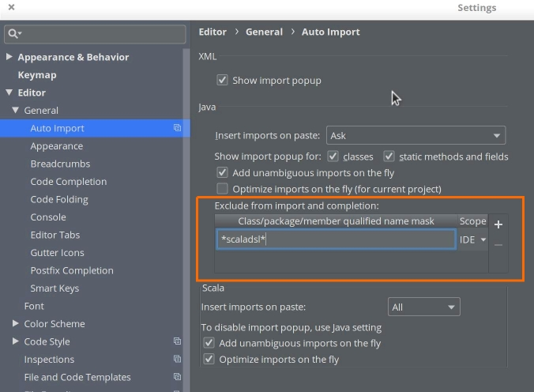Click the minus icon to remove exclusion
Image resolution: width=534 pixels, height=392 pixels.
coord(498,245)
